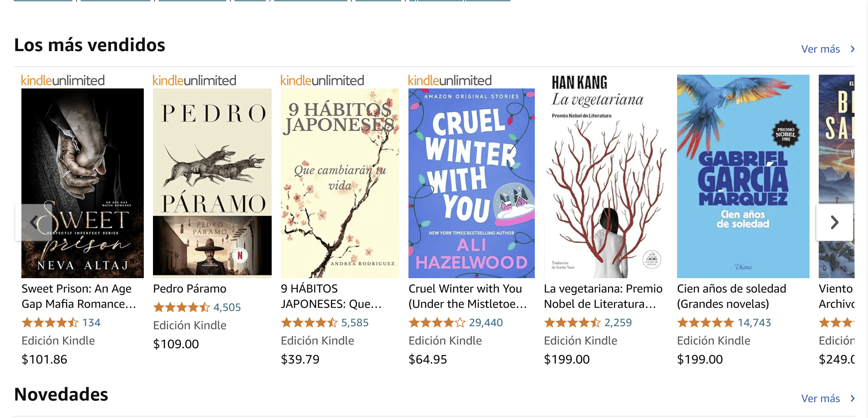The width and height of the screenshot is (868, 418).
Task: Click the carousel next arrow
Action: click(x=834, y=222)
